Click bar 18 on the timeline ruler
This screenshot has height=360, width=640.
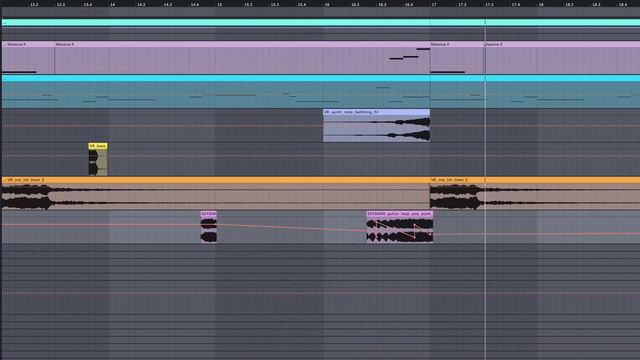coord(541,4)
